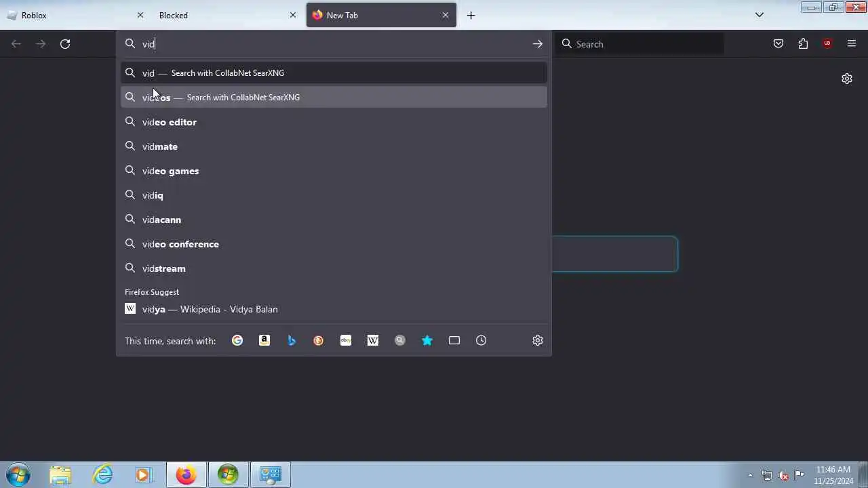Choose the 'vidstream' suggestion
The image size is (868, 488).
(334, 268)
